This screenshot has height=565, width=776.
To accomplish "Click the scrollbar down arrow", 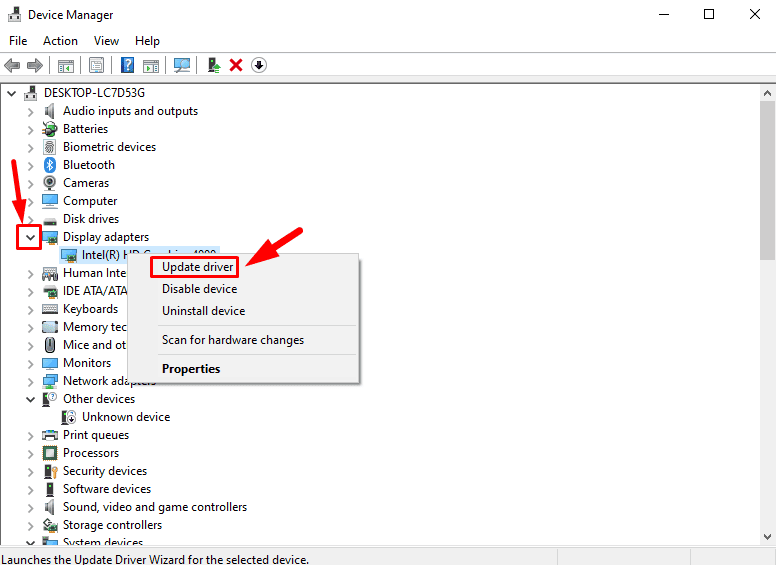I will (767, 537).
